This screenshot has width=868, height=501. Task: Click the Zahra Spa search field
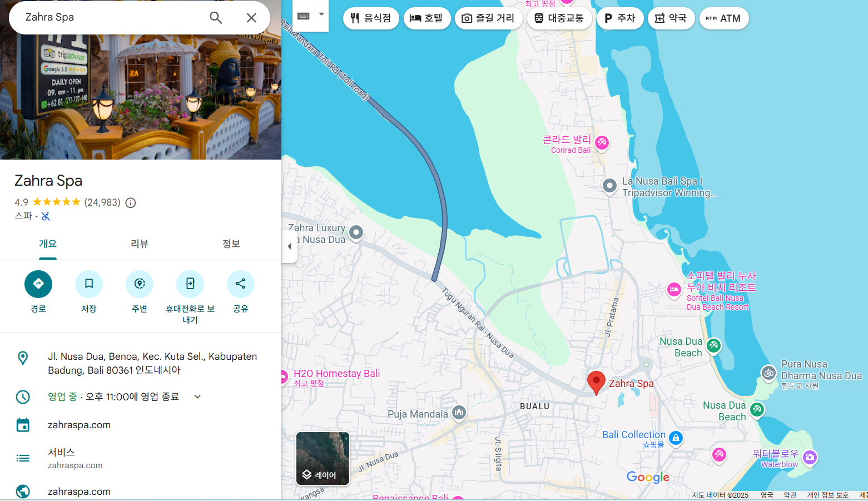(x=111, y=17)
